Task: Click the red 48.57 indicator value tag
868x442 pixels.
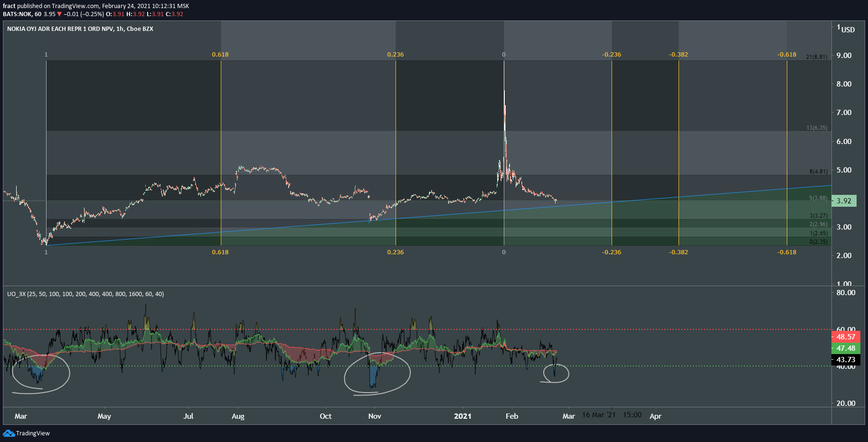Action: tap(846, 337)
